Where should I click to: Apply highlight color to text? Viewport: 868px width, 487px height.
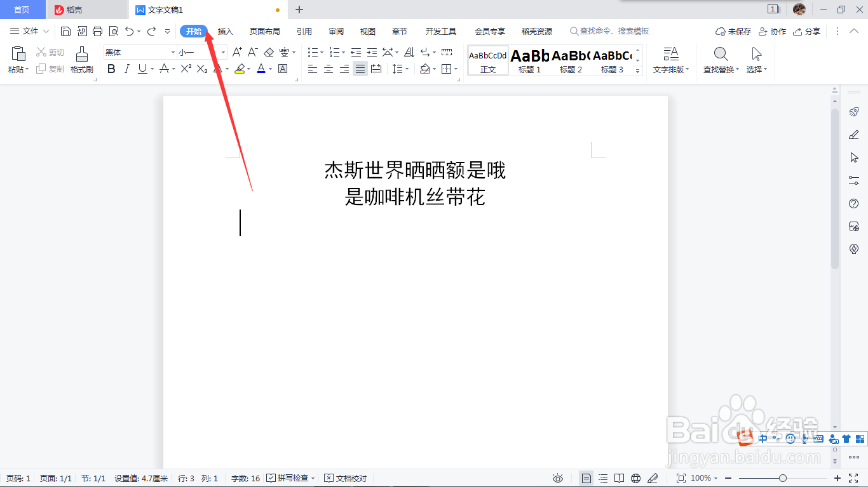[x=241, y=69]
